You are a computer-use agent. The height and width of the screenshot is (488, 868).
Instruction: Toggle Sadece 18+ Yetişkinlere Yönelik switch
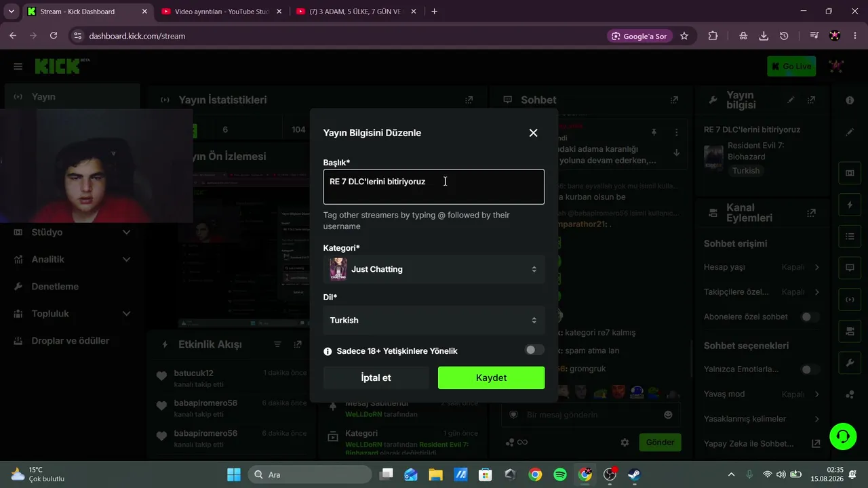click(534, 350)
